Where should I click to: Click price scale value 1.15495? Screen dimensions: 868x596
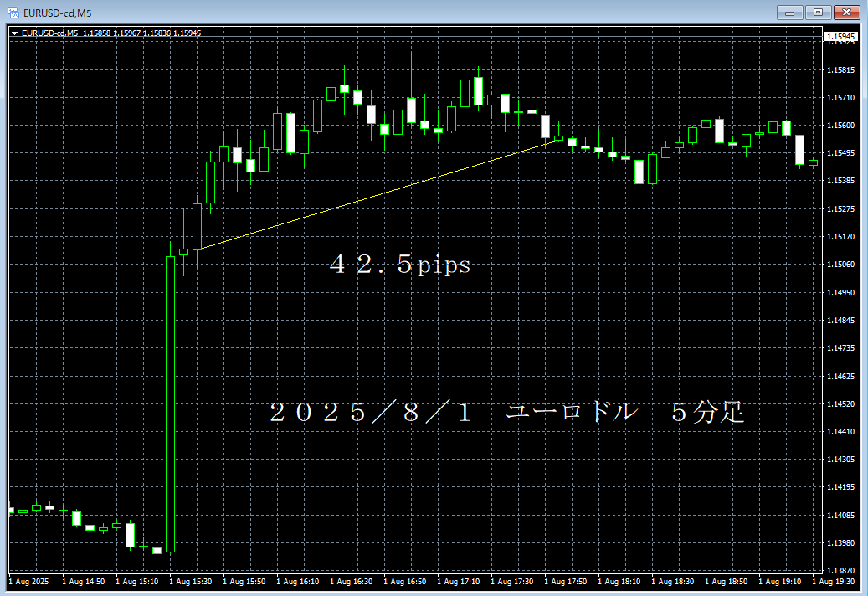[840, 153]
